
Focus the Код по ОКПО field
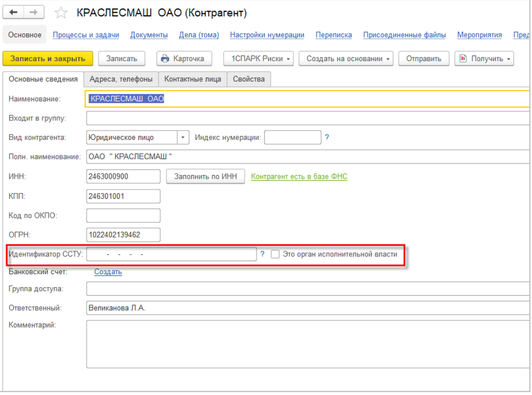(123, 216)
